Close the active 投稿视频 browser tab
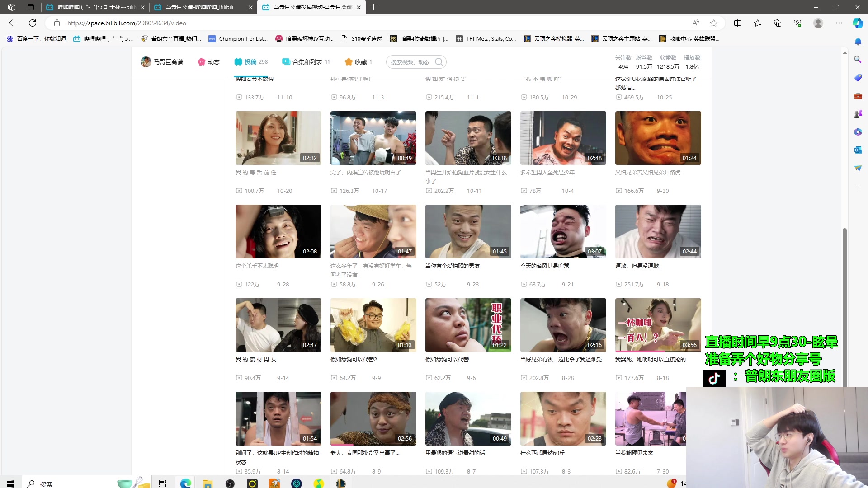The image size is (868, 488). (x=359, y=7)
